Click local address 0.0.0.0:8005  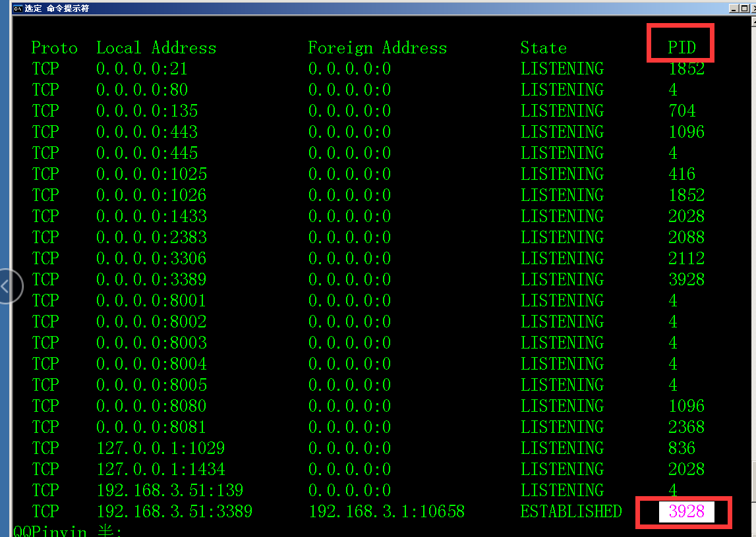tap(152, 385)
